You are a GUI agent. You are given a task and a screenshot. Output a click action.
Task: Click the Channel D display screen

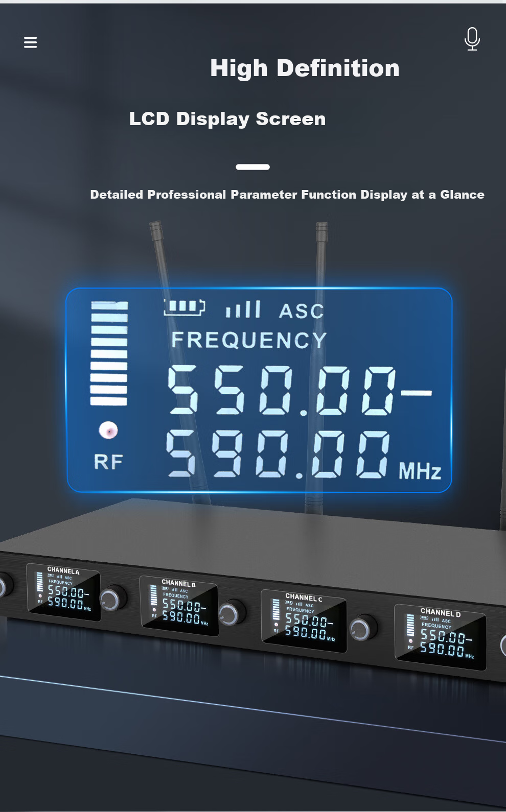440,637
